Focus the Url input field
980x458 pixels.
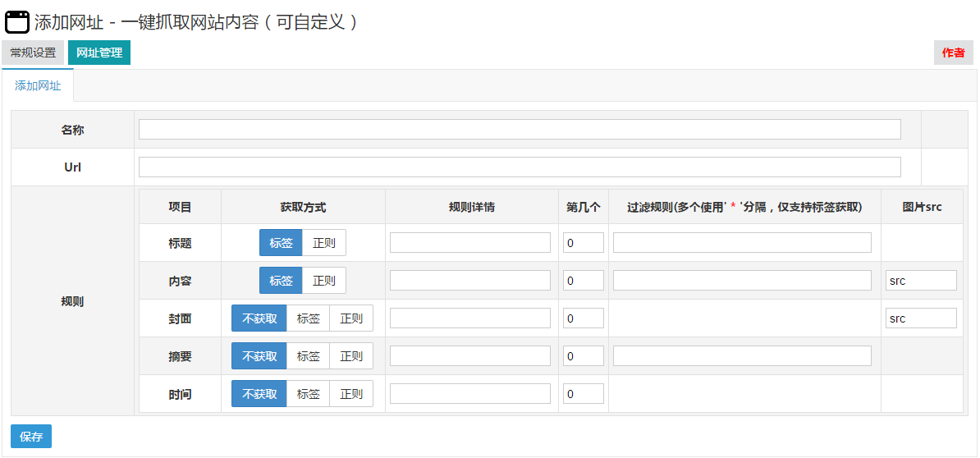point(520,167)
